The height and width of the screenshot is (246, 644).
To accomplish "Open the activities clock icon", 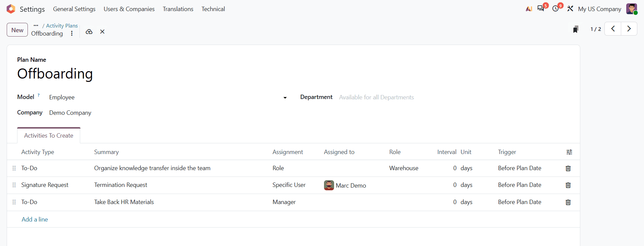I will pyautogui.click(x=556, y=9).
